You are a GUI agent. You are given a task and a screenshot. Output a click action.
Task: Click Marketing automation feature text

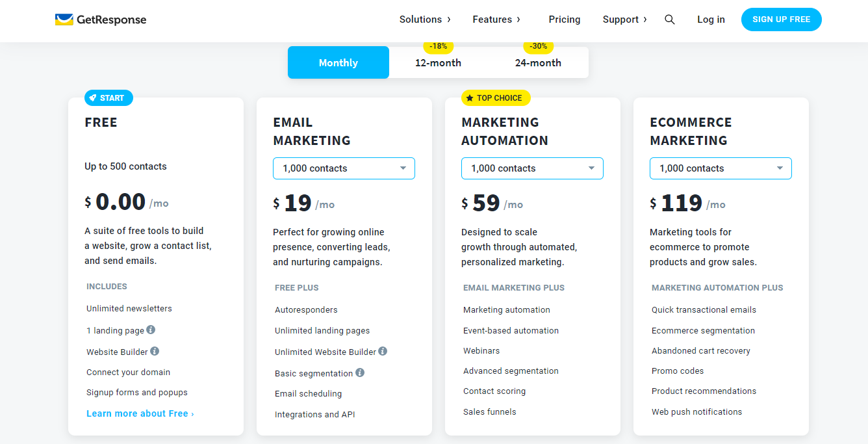tap(507, 310)
